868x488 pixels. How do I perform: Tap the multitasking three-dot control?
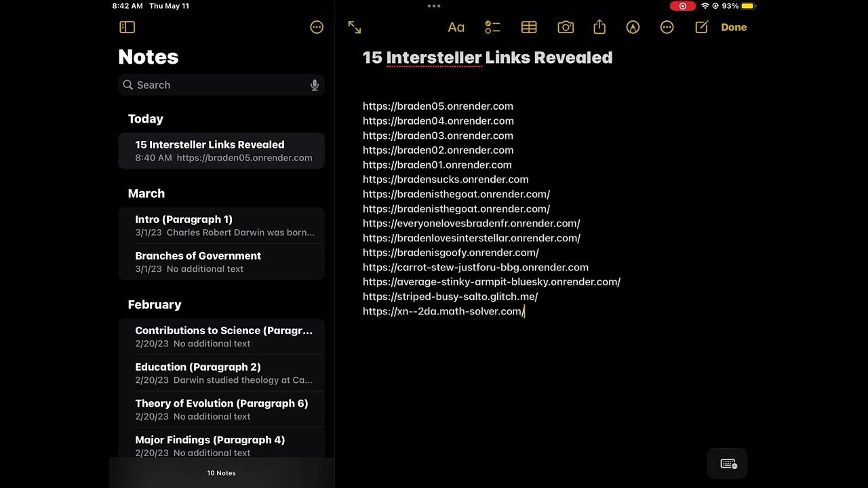[434, 5]
